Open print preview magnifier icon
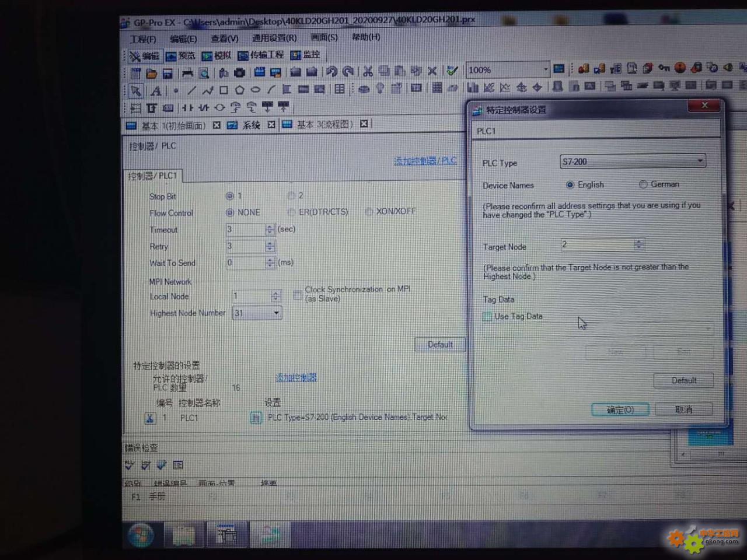The image size is (747, 560). (x=204, y=73)
